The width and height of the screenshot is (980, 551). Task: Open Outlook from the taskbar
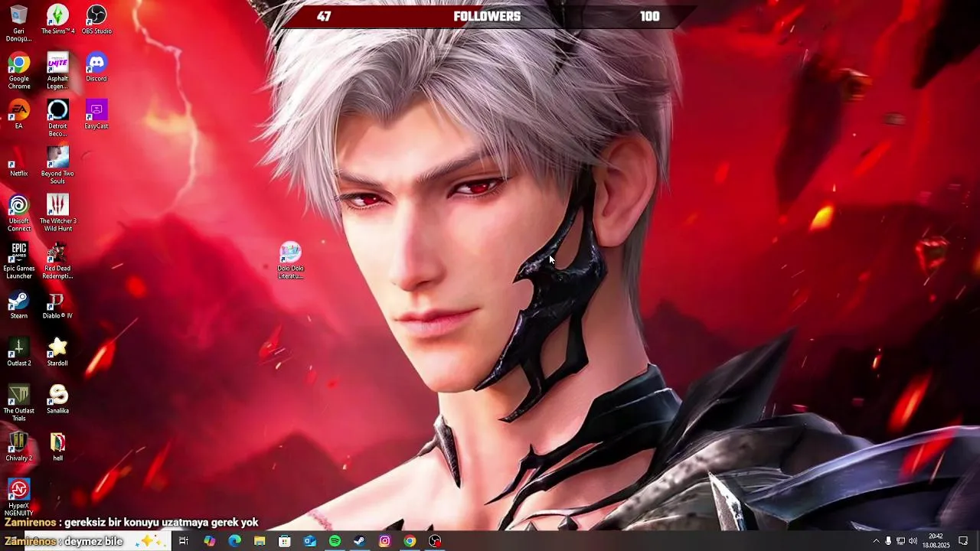[309, 541]
